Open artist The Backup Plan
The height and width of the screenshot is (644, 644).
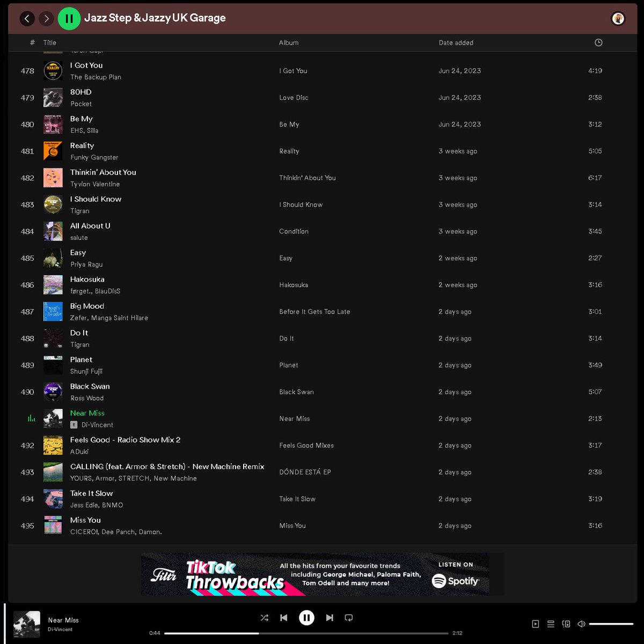[x=96, y=77]
